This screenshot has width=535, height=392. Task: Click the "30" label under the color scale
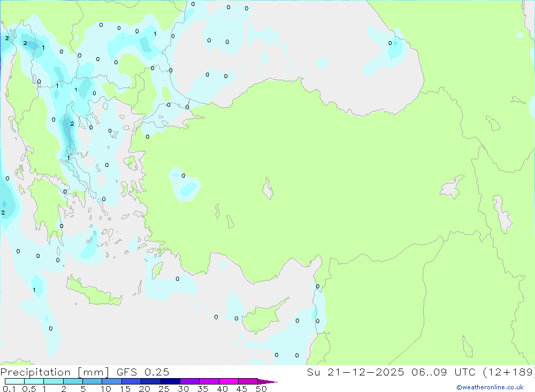183,389
